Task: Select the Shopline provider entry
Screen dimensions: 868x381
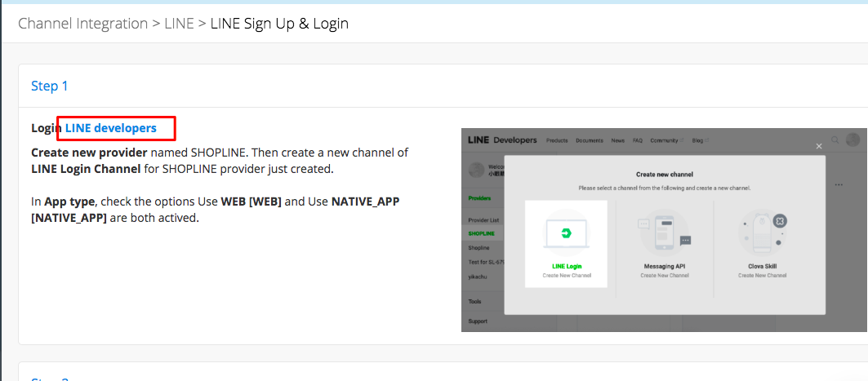Action: (479, 248)
